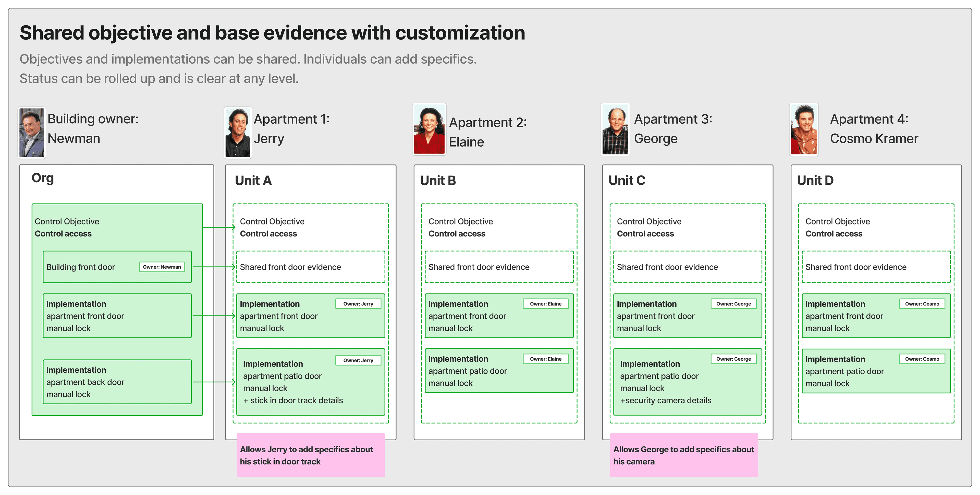The image size is (980, 495).
Task: Click Cosmo Kramer's portrait thumbnail
Action: pyautogui.click(x=803, y=129)
